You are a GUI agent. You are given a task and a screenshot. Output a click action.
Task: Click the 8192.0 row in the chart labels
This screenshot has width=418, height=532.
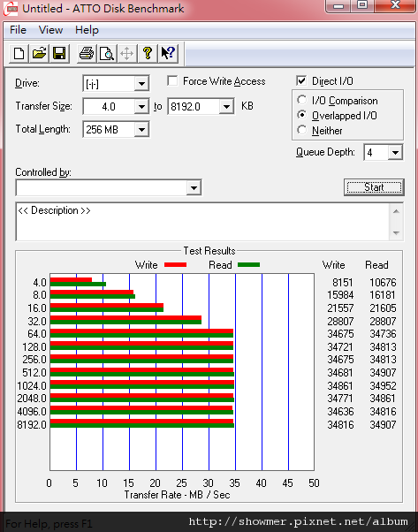(32, 424)
